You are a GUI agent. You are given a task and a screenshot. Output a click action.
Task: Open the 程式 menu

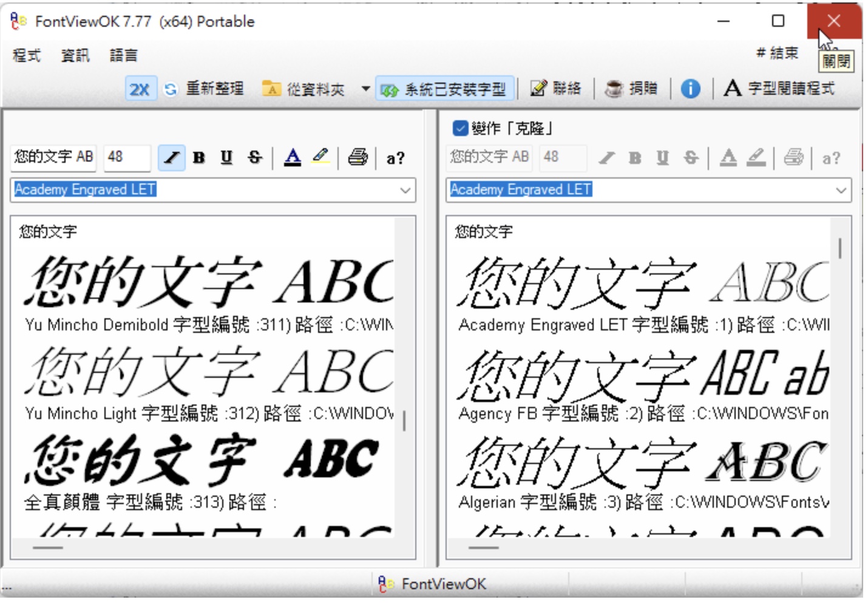(x=27, y=55)
